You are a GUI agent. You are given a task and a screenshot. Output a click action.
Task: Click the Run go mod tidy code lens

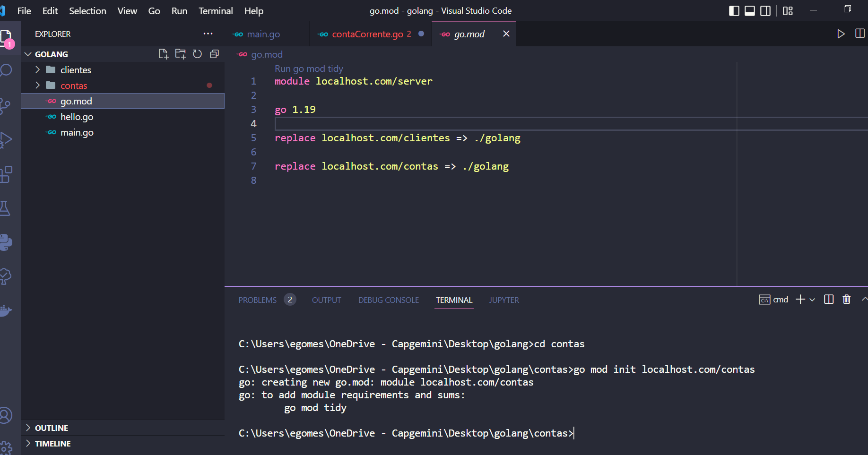coord(309,69)
